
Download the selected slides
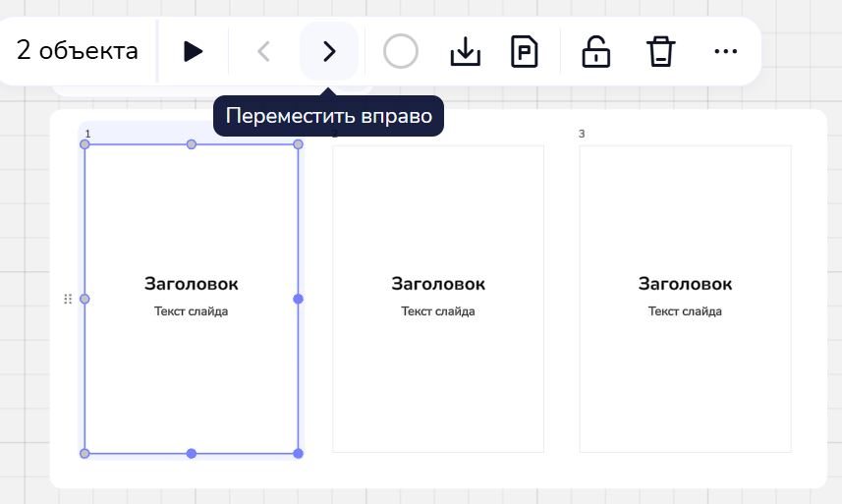coord(465,51)
